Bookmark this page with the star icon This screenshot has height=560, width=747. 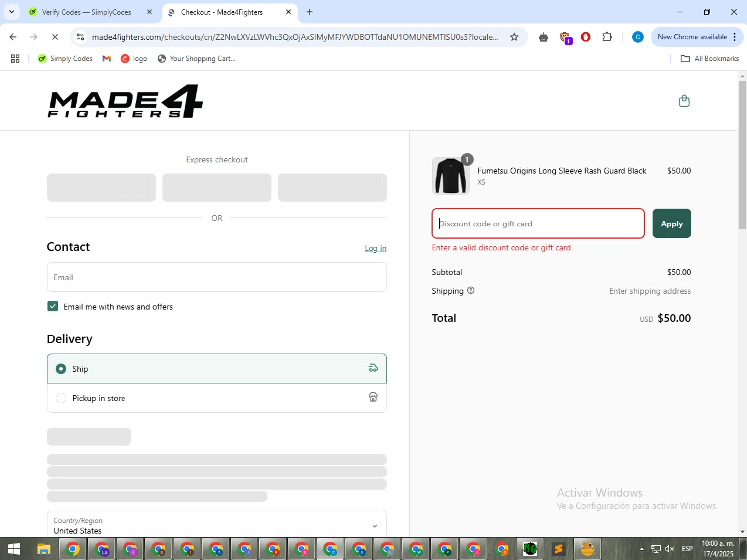tap(514, 37)
